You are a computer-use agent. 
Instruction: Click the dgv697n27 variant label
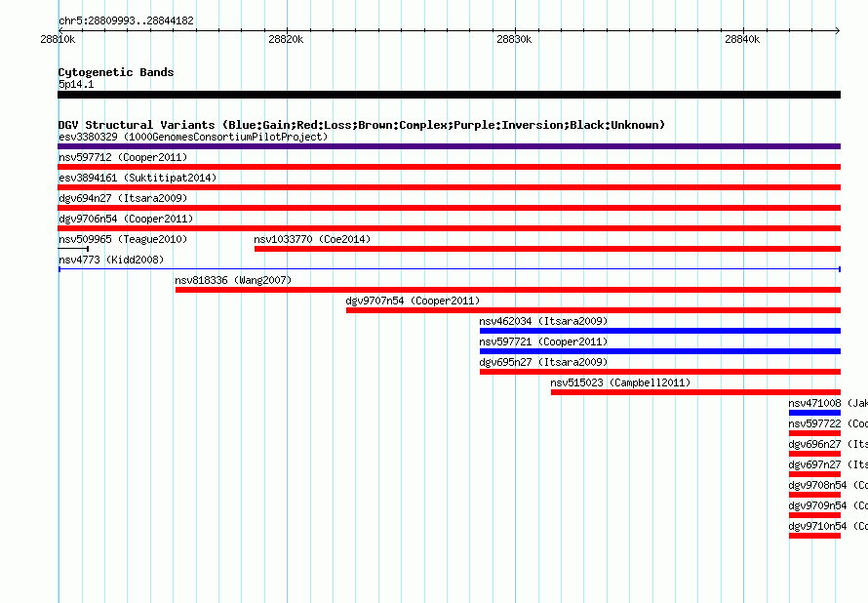(x=828, y=464)
